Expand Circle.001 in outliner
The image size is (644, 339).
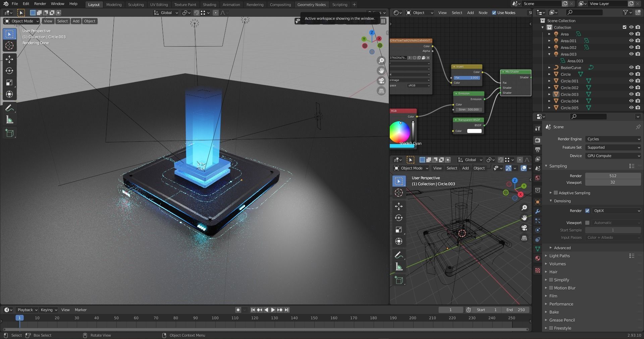pos(549,81)
